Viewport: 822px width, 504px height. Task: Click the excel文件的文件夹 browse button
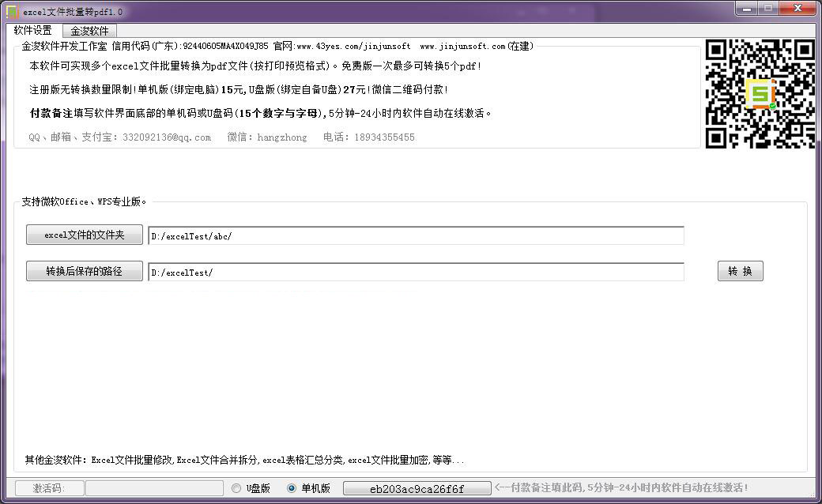(84, 235)
